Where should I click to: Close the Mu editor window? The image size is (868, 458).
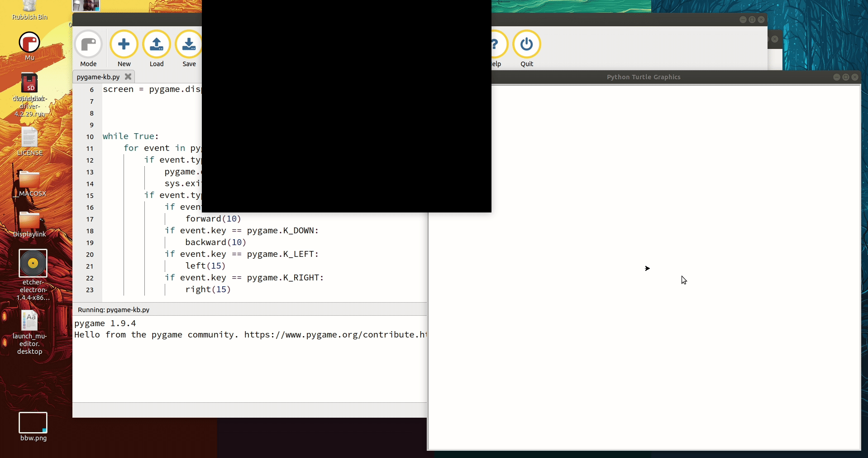tap(761, 19)
